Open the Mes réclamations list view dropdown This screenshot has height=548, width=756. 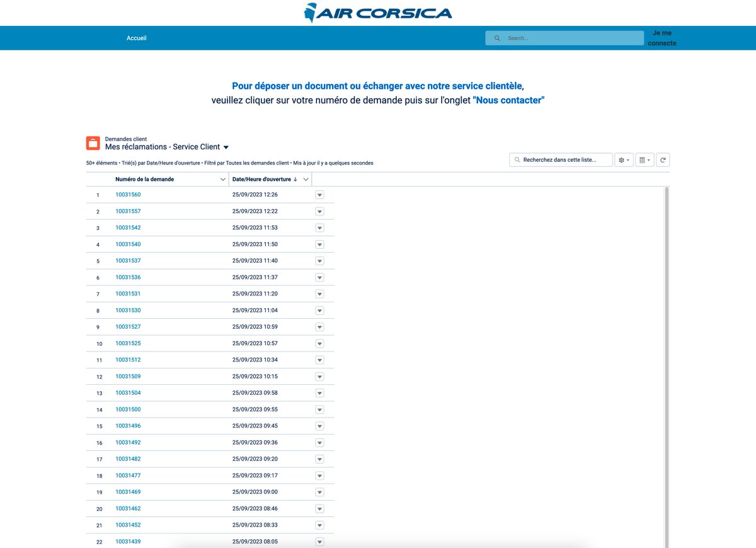226,147
